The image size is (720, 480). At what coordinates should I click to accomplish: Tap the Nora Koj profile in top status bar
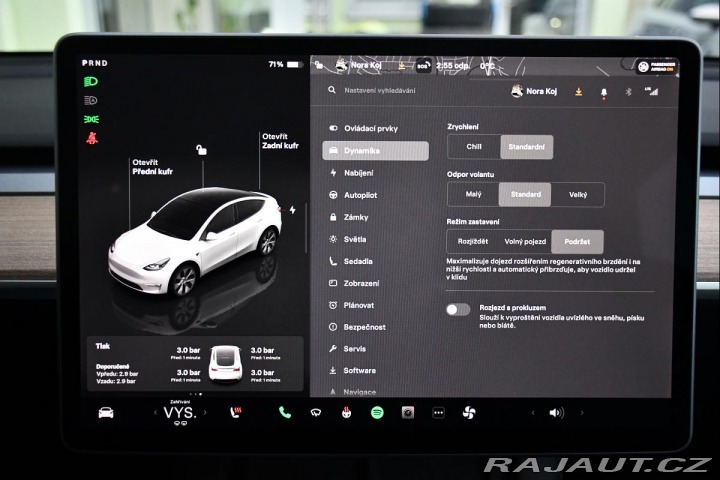[x=359, y=65]
